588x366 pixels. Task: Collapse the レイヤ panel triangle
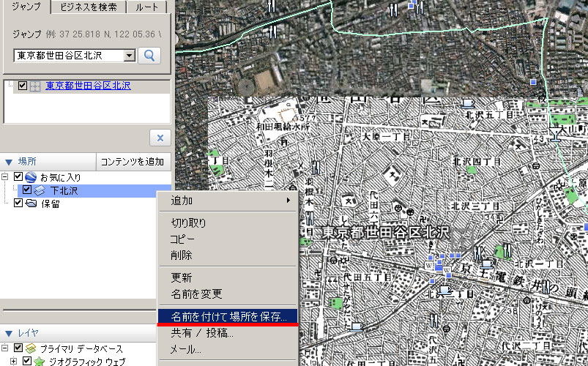coord(9,333)
